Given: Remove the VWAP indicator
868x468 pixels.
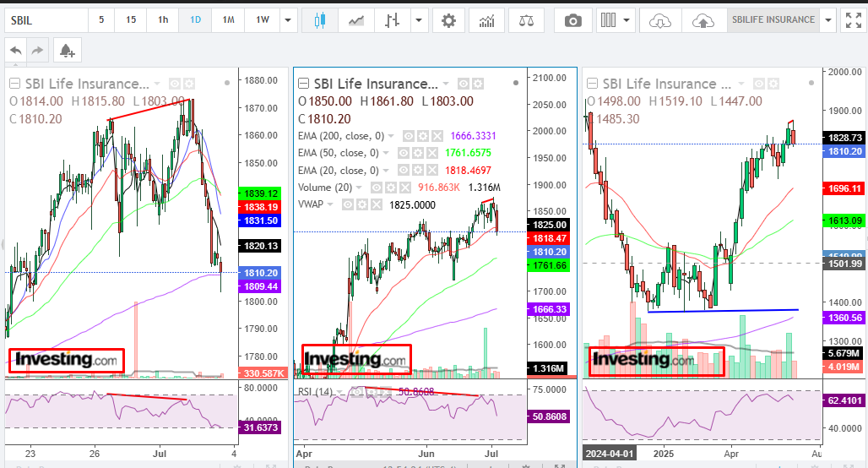Looking at the screenshot, I should click(376, 205).
